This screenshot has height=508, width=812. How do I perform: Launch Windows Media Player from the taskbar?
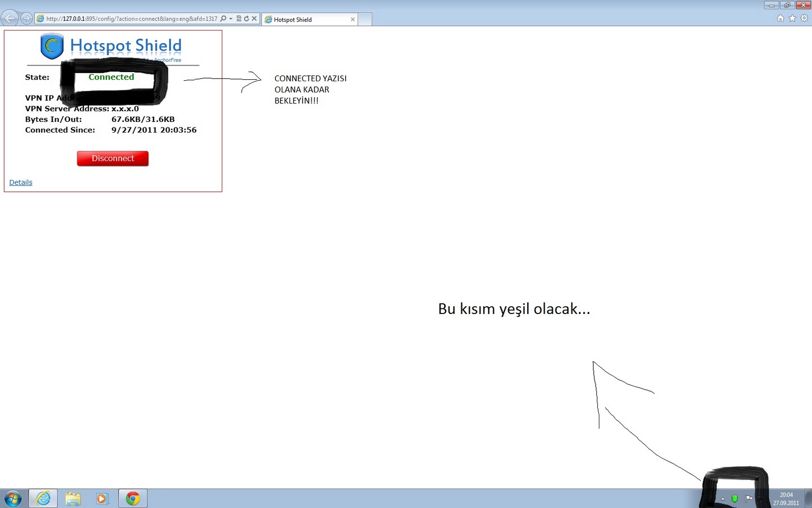102,498
